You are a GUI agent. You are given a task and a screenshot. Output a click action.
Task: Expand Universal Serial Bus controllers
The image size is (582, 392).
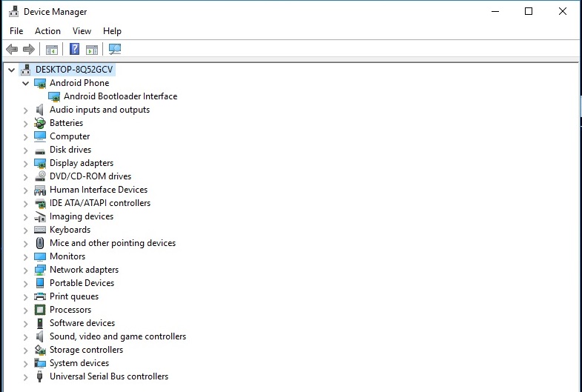25,376
